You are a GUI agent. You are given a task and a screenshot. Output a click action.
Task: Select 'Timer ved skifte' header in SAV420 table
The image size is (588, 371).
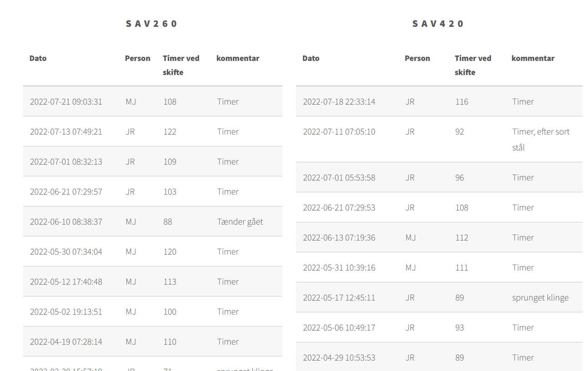[473, 65]
